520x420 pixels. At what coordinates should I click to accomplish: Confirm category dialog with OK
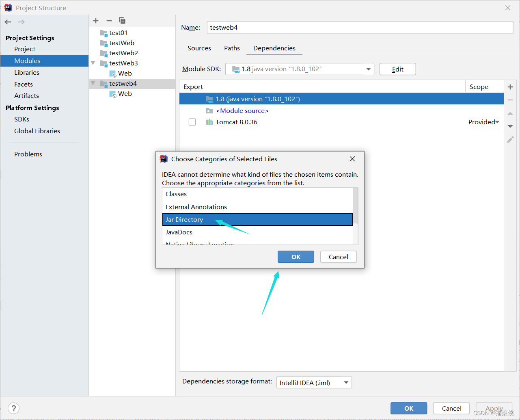tap(296, 257)
